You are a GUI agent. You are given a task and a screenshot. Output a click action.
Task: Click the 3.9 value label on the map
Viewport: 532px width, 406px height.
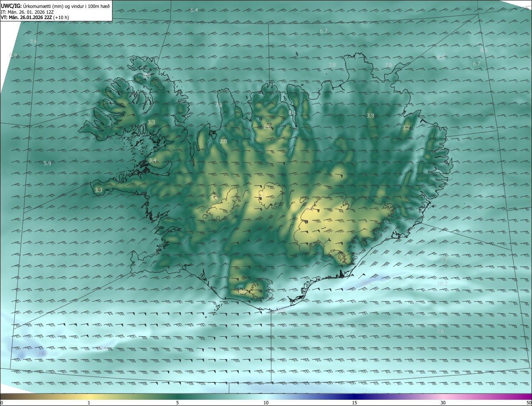coord(371,115)
